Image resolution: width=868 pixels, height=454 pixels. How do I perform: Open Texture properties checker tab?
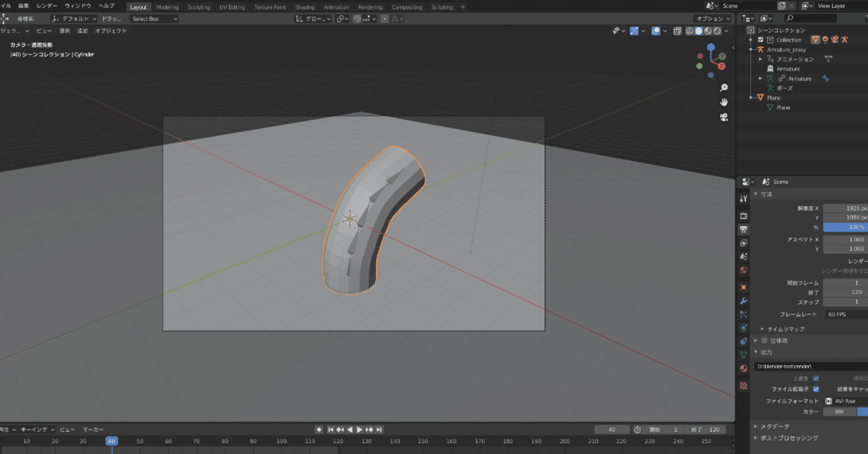point(744,386)
